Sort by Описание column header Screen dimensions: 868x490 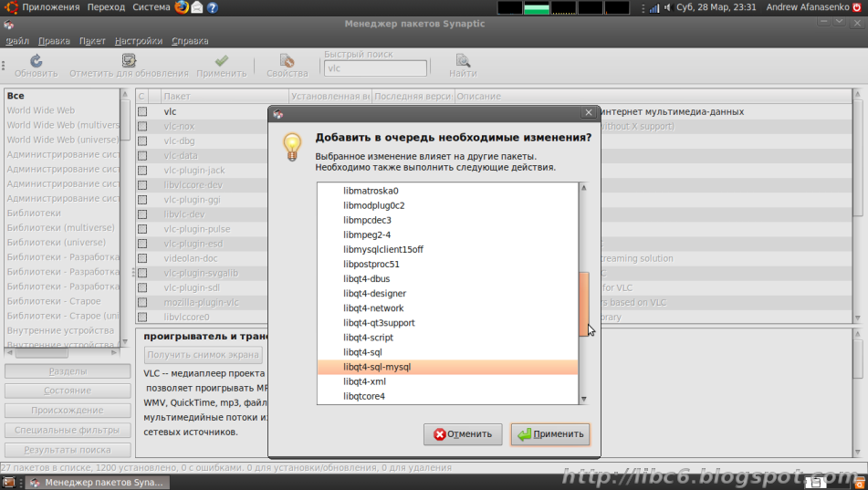pos(654,97)
